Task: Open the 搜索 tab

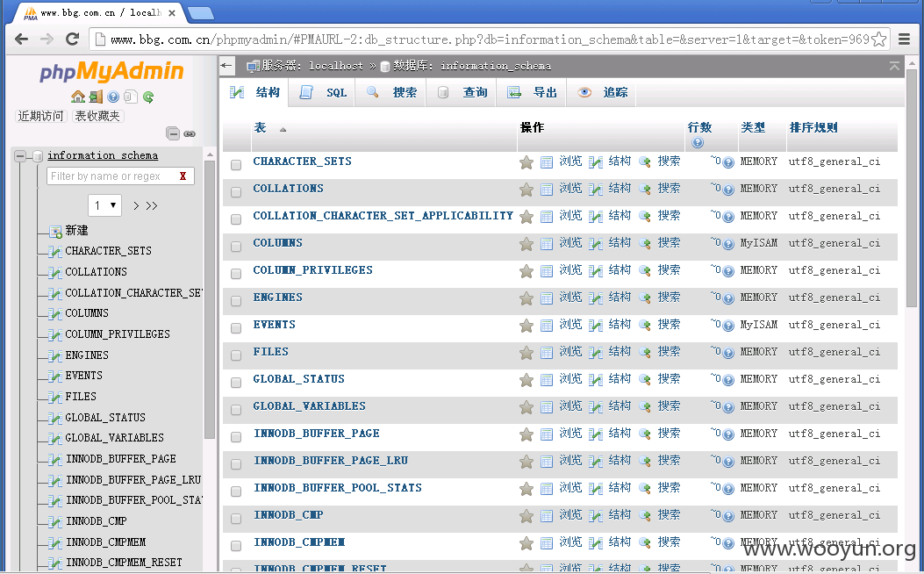Action: pos(390,92)
